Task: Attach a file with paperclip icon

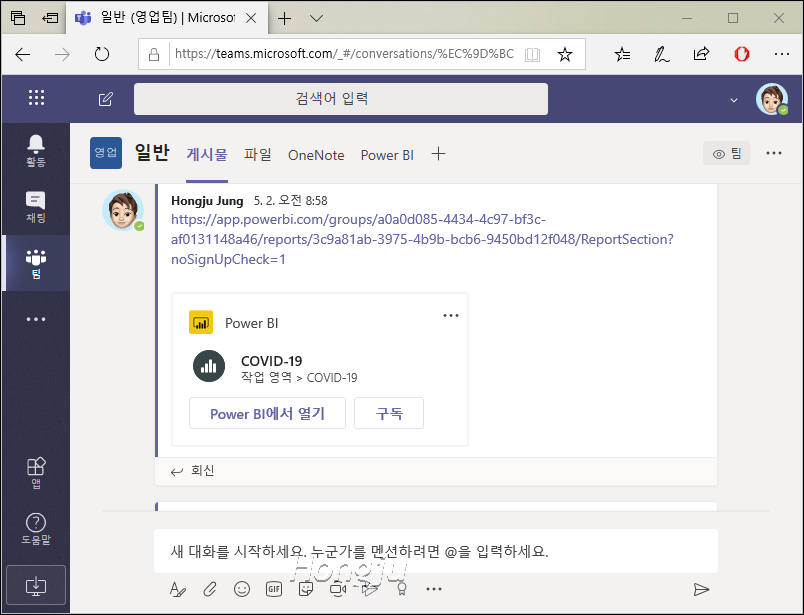Action: (x=210, y=589)
